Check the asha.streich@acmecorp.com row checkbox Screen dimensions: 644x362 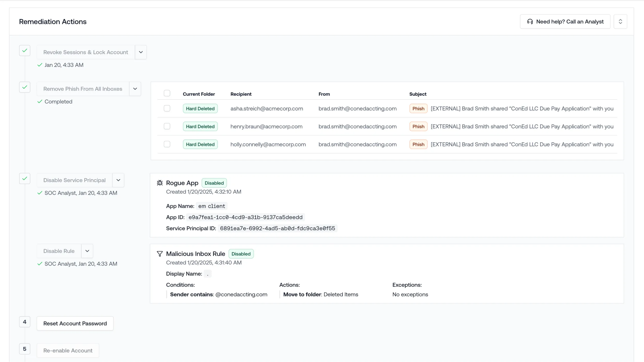[x=167, y=108]
